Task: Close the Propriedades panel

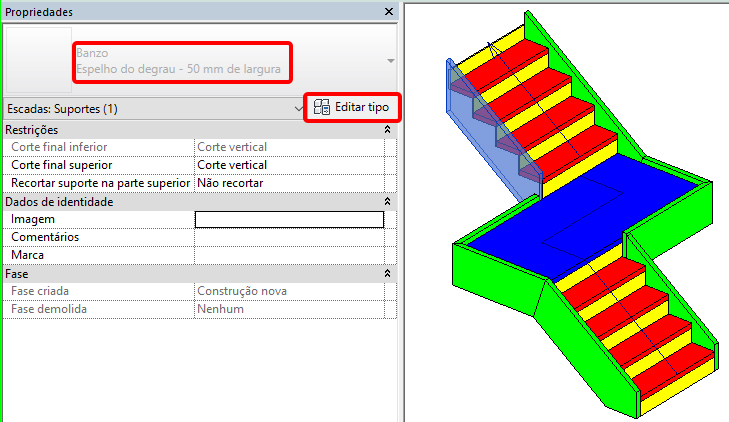Action: pos(388,11)
